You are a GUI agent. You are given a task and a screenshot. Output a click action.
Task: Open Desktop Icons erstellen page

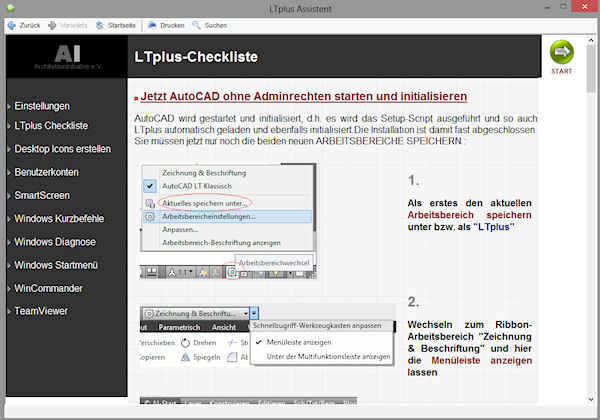62,149
